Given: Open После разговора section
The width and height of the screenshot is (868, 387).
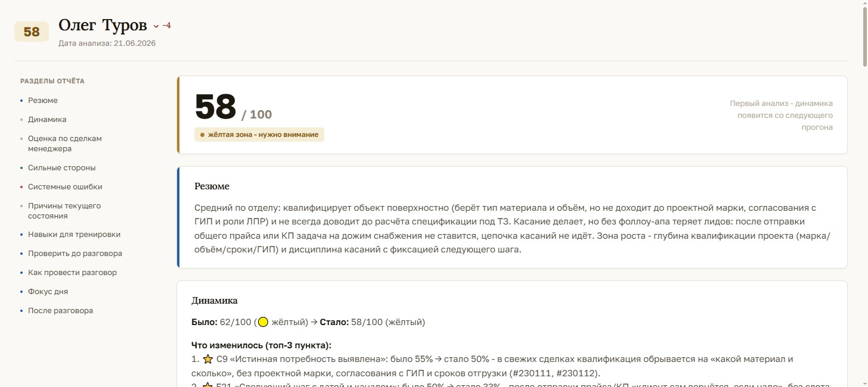Looking at the screenshot, I should click(x=60, y=311).
